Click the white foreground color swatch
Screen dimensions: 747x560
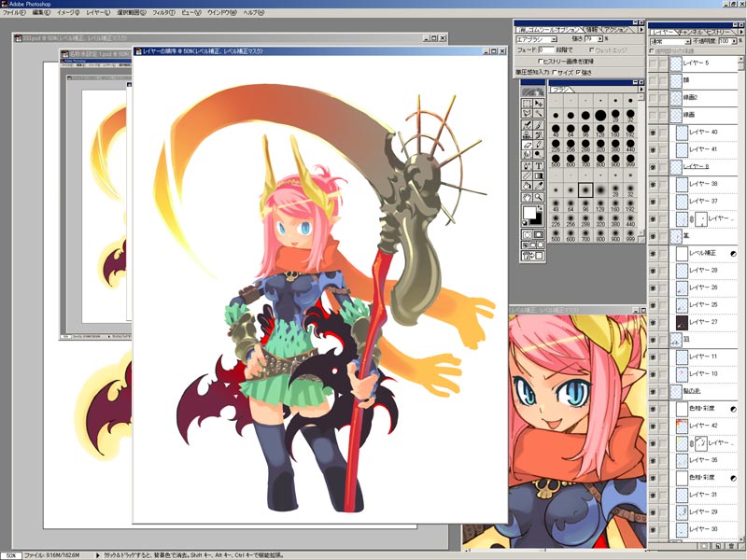529,212
